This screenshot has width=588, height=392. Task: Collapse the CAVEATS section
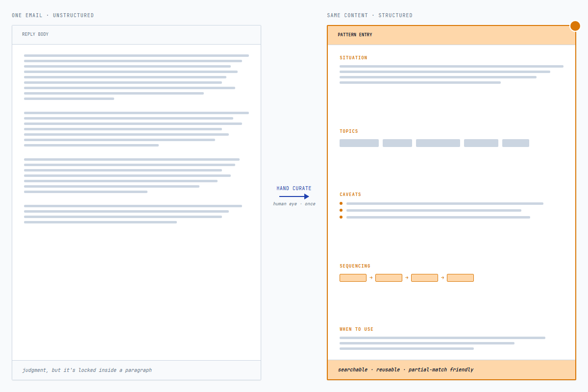point(350,194)
